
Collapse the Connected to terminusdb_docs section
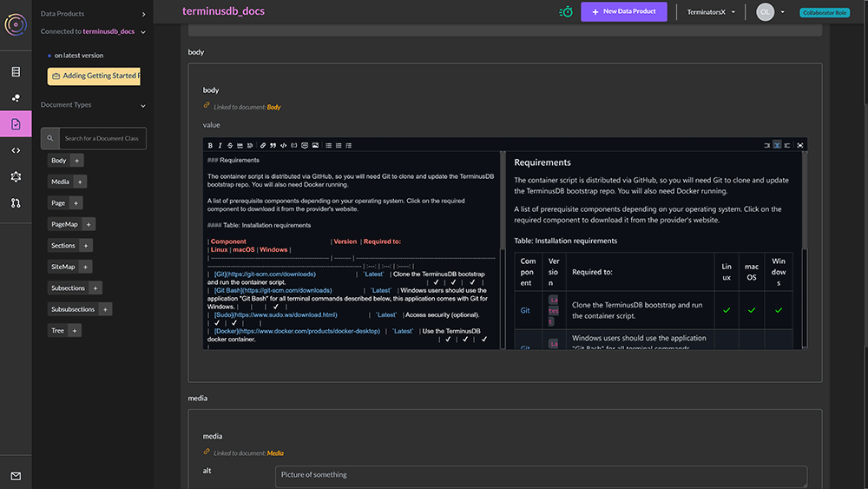pyautogui.click(x=143, y=32)
